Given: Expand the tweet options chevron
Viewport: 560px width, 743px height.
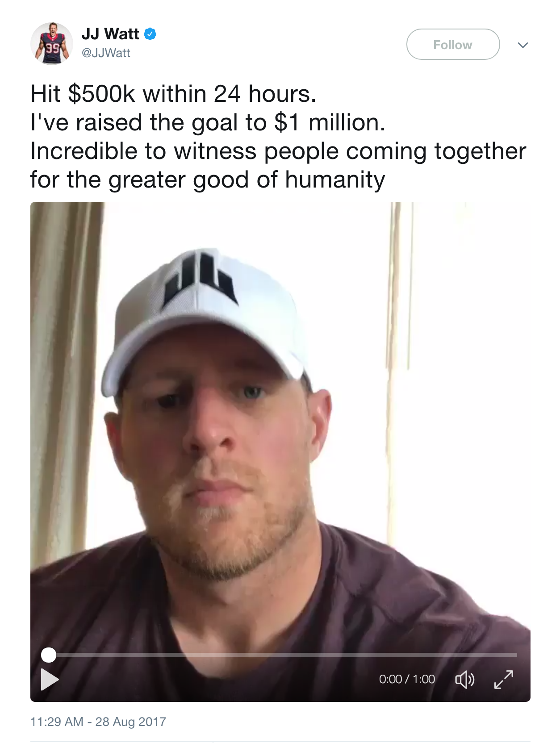Looking at the screenshot, I should (x=523, y=45).
